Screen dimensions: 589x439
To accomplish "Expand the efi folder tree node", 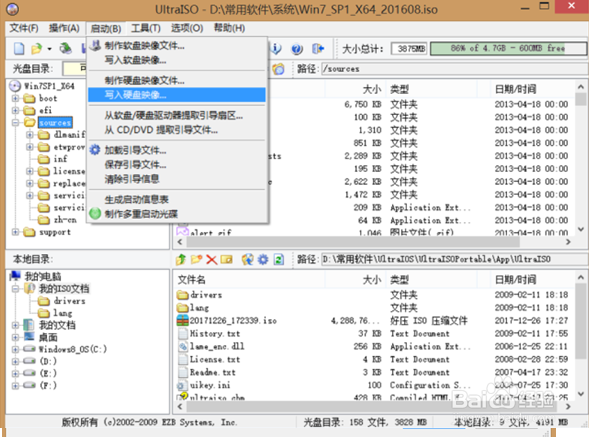I will point(15,110).
